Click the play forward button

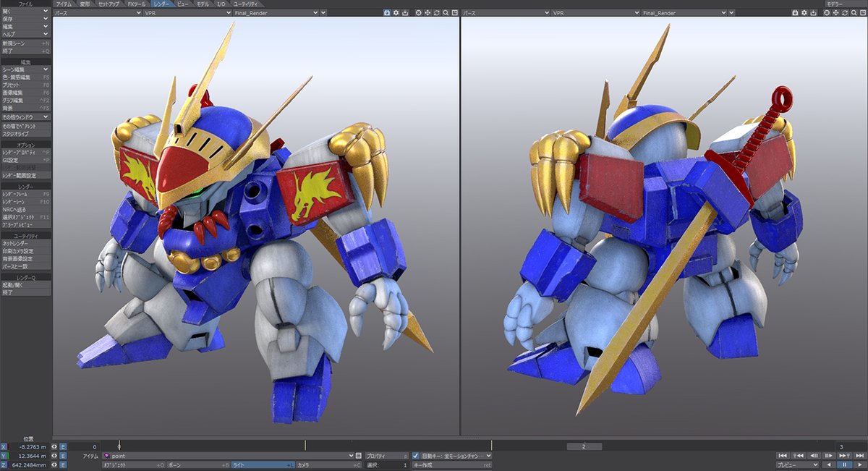coord(860,464)
